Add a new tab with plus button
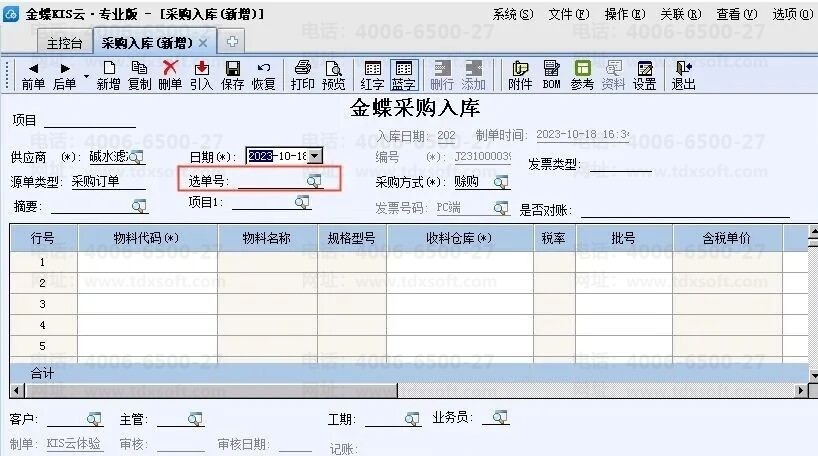The width and height of the screenshot is (818, 456). [232, 42]
